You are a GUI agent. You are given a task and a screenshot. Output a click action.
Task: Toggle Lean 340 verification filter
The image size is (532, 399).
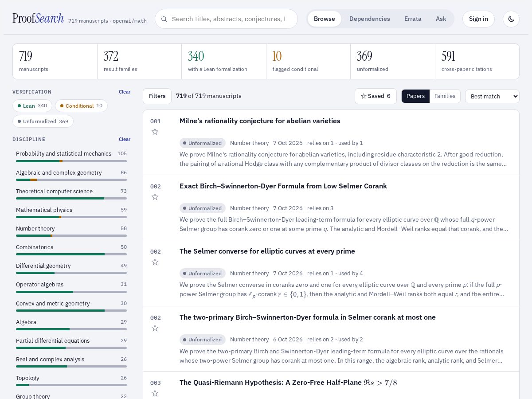pyautogui.click(x=32, y=106)
